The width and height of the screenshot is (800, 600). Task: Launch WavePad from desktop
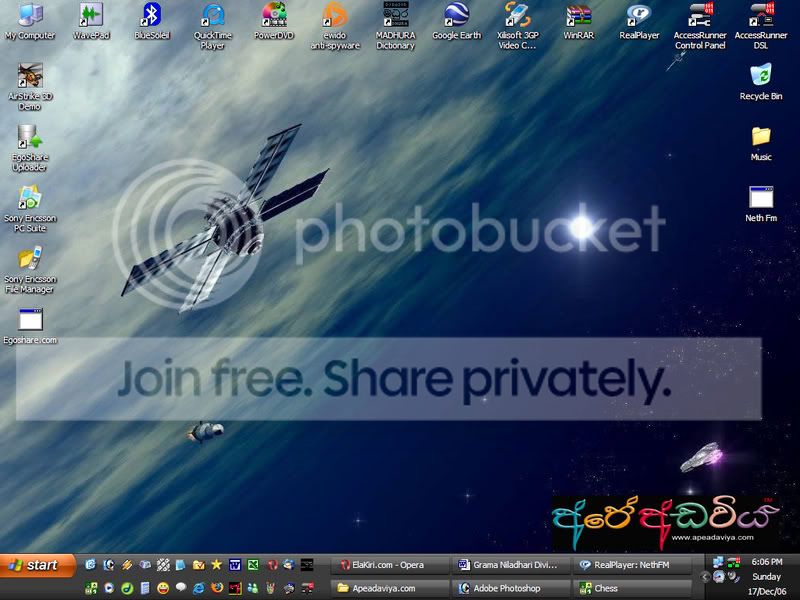click(x=91, y=21)
